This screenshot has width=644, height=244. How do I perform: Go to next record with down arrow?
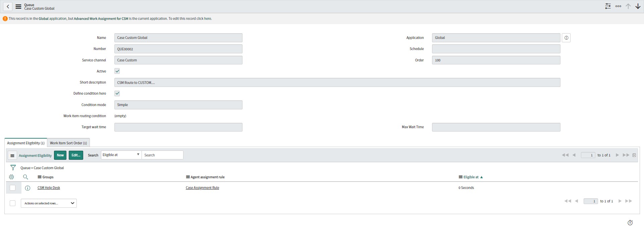638,6
